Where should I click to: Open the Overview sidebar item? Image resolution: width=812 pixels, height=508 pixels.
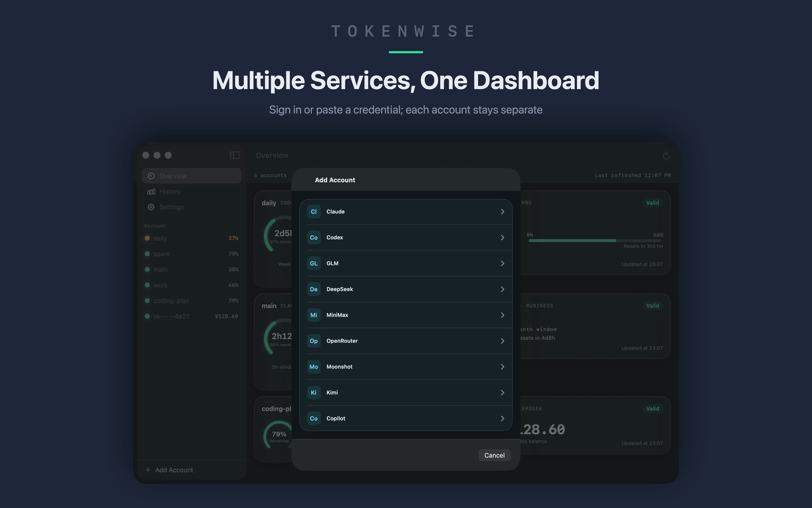point(192,176)
